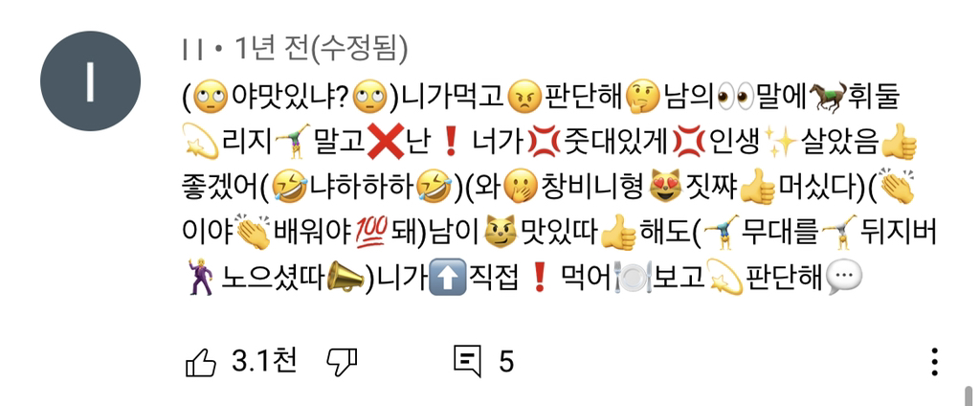
Task: Click the megaphone emoji
Action: point(345,277)
